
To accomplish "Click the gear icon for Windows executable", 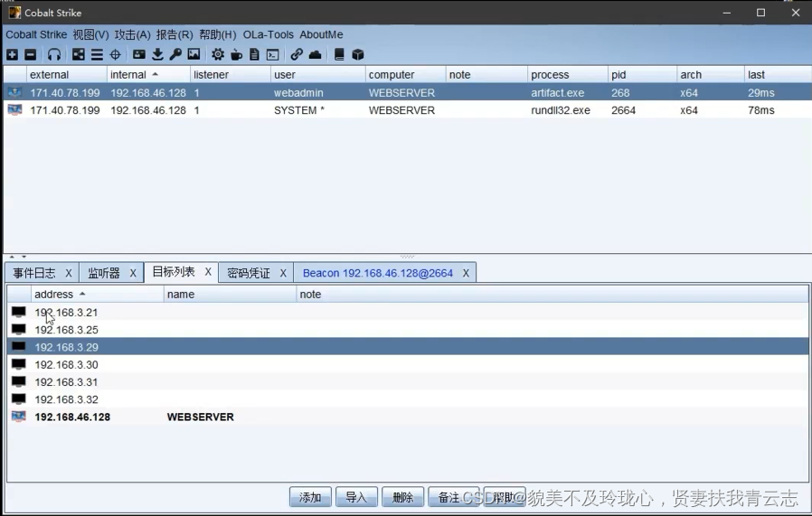I will [x=218, y=54].
